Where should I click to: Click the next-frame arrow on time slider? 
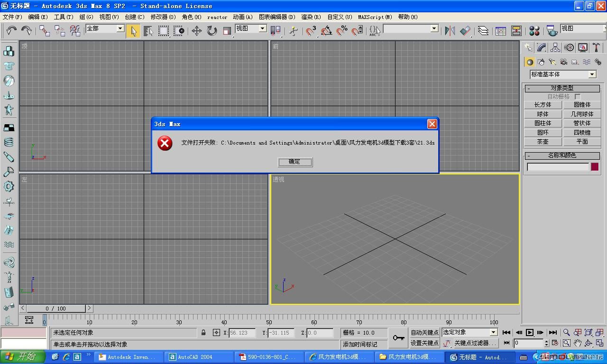pyautogui.click(x=89, y=309)
